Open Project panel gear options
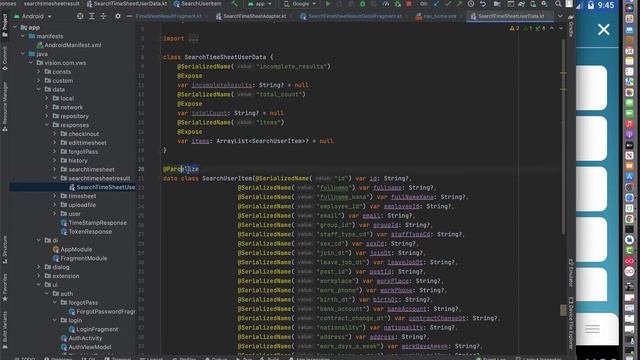This screenshot has width=640, height=360. (118, 16)
